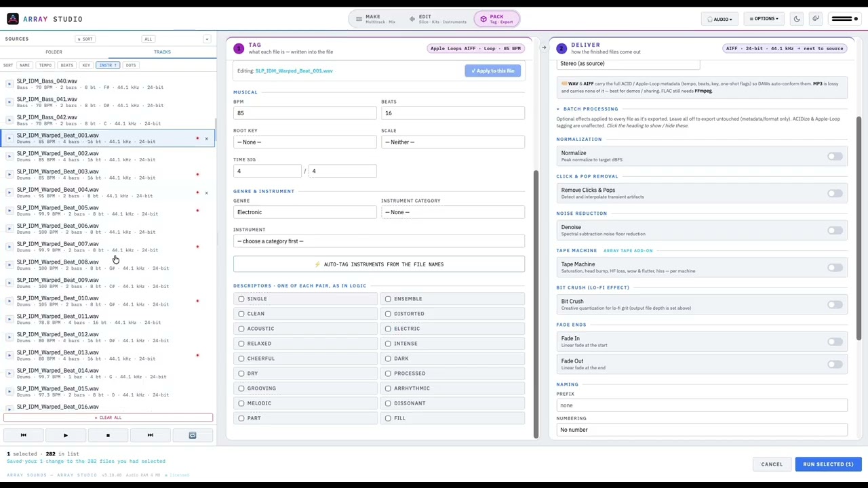This screenshot has width=868, height=488.
Task: Skip to previous track in transport
Action: coord(23,435)
